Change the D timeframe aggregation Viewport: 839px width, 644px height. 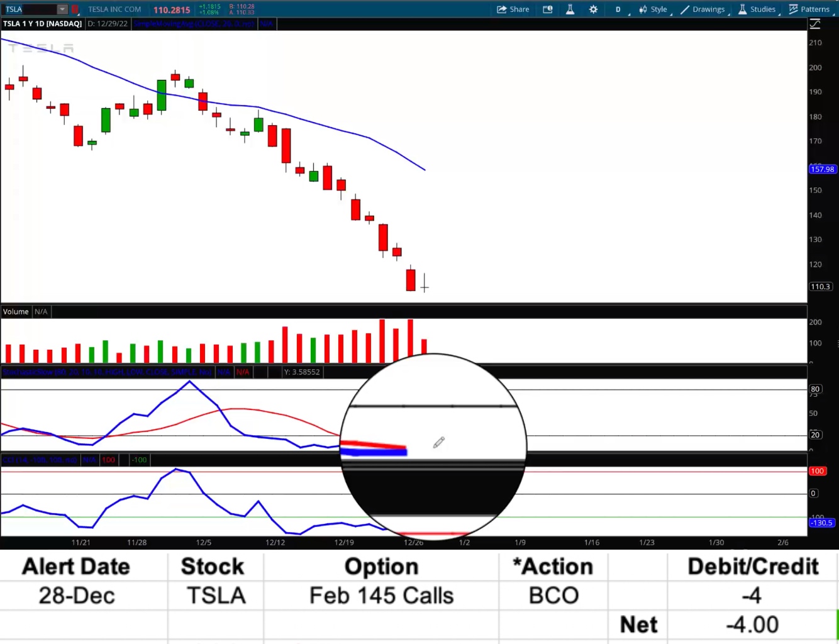tap(618, 9)
